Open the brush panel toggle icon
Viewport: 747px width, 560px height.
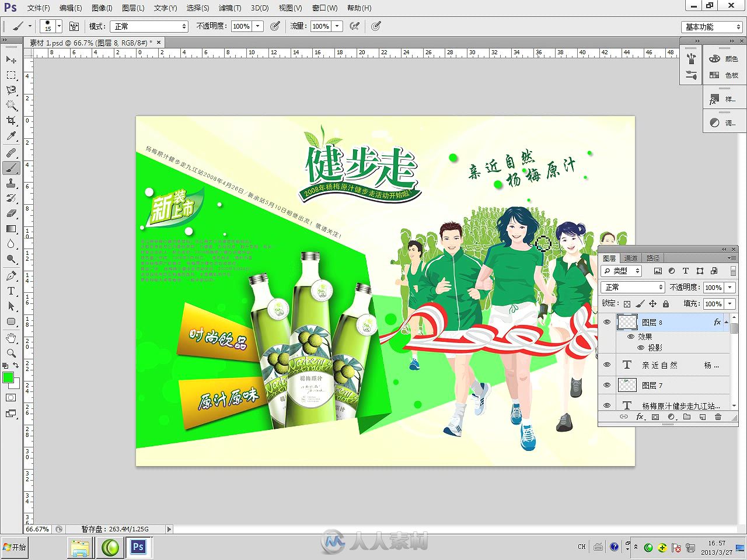[74, 26]
